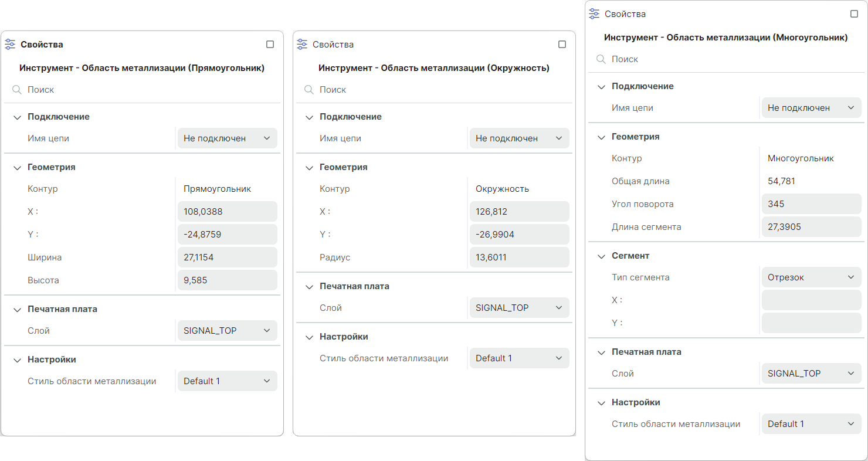The image size is (868, 461).
Task: Collapse the Сегмент section in Polygon panel
Action: click(x=601, y=256)
